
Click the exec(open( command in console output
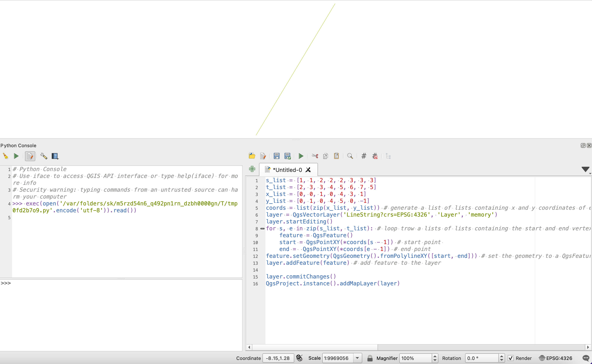pyautogui.click(x=125, y=207)
